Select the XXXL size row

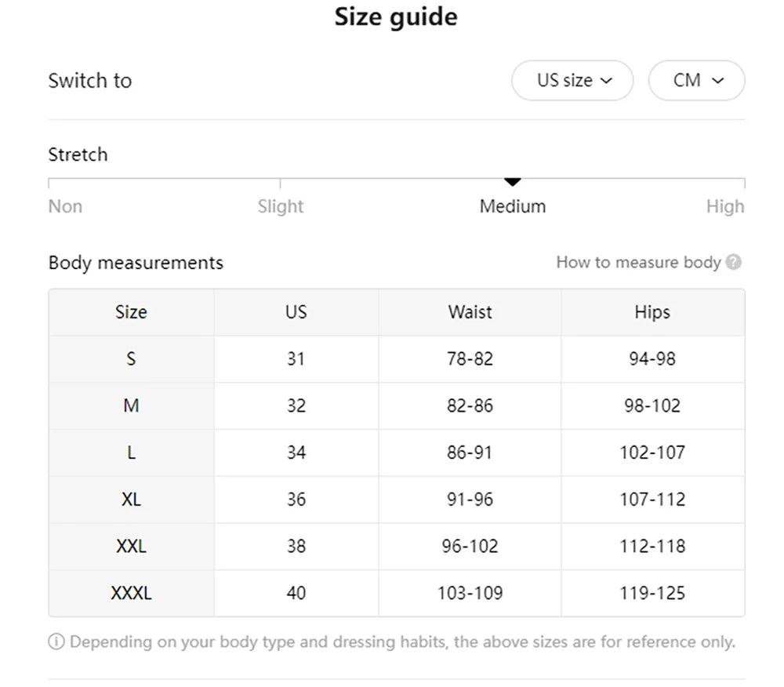click(397, 593)
